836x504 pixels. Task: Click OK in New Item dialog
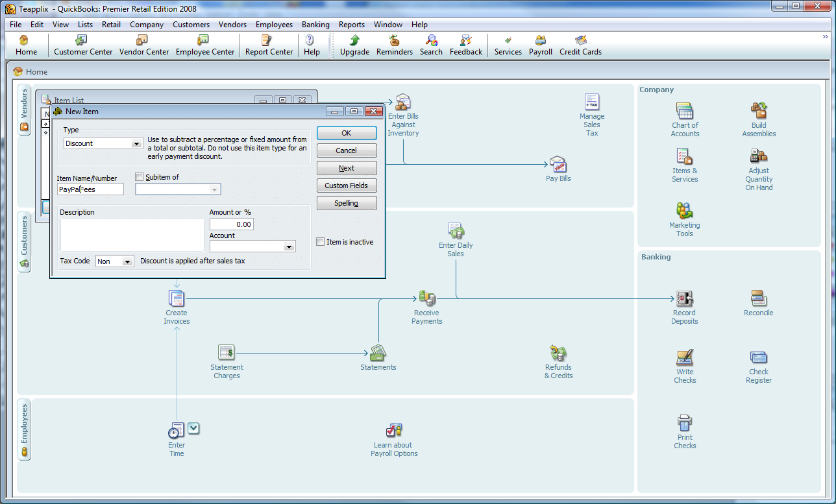[347, 133]
